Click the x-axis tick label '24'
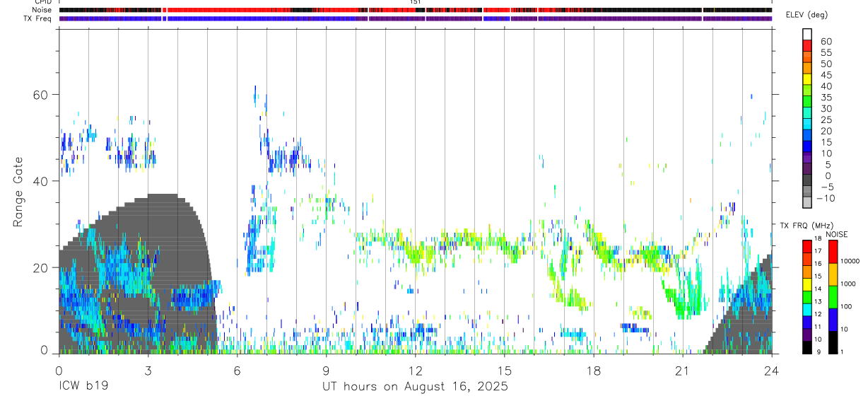 click(771, 371)
